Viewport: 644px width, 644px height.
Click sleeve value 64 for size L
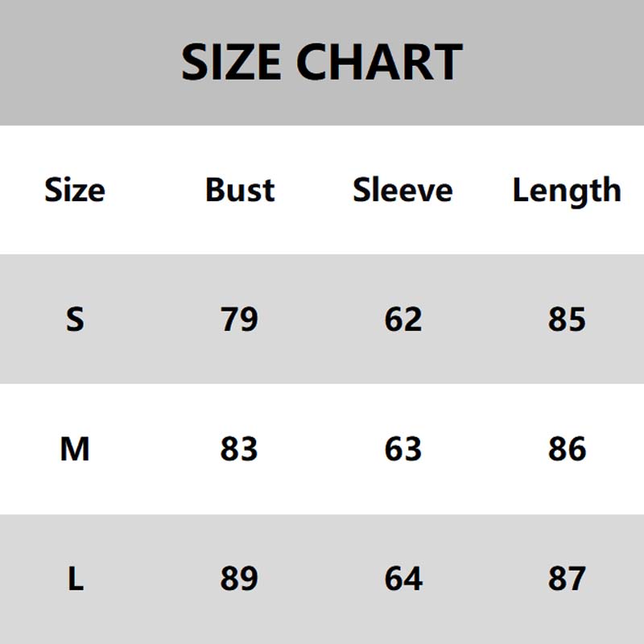point(403,579)
